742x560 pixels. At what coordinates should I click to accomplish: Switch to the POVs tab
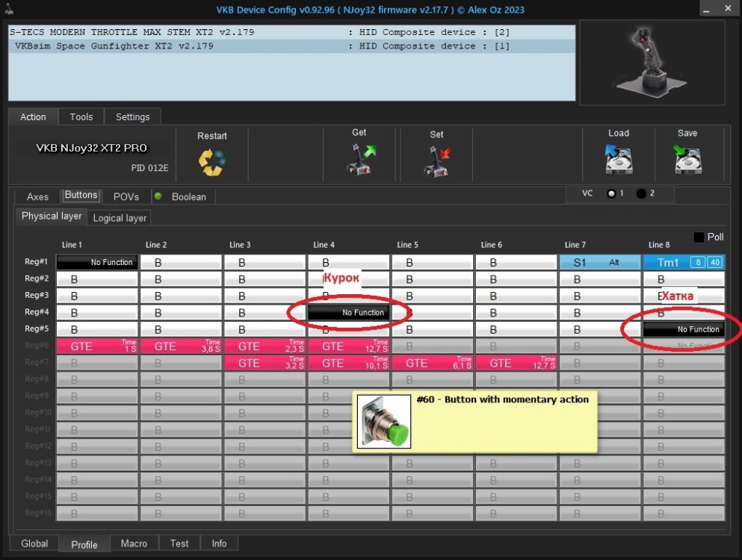coord(126,197)
